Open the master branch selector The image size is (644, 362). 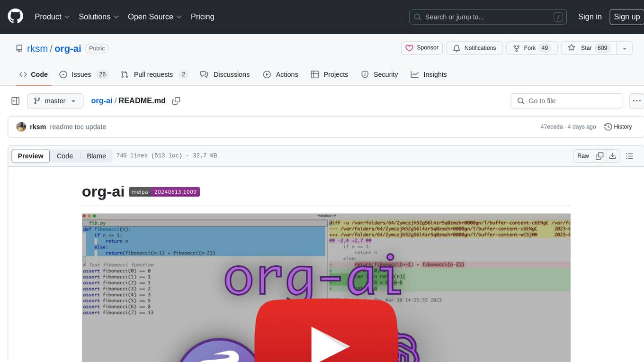pos(55,101)
